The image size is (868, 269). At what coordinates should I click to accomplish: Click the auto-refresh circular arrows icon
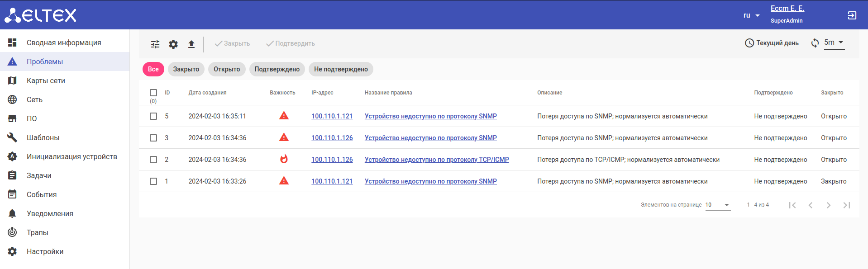[815, 43]
